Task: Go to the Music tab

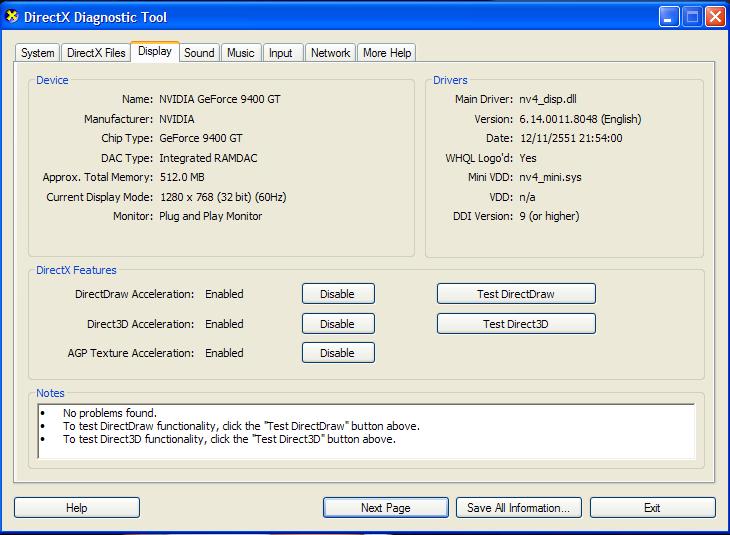Action: pyautogui.click(x=240, y=53)
